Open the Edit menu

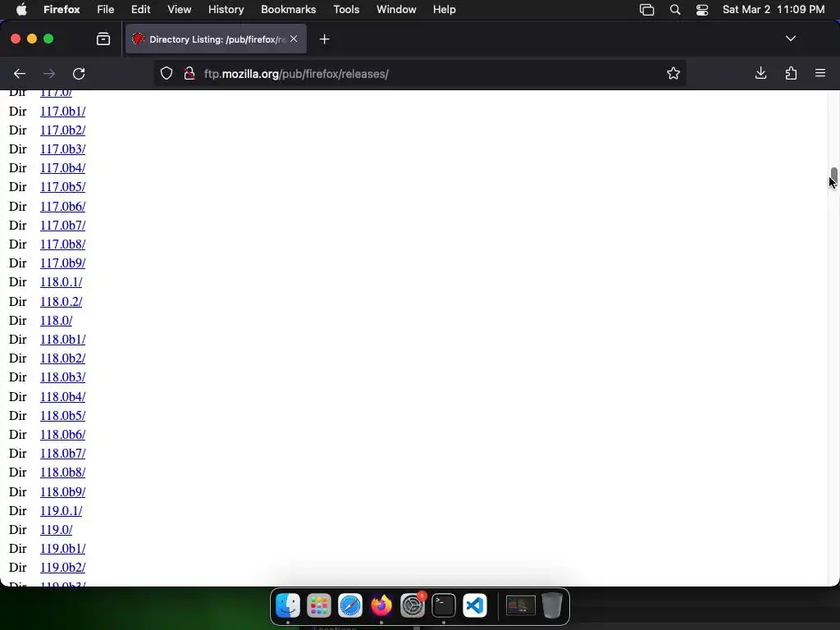141,9
